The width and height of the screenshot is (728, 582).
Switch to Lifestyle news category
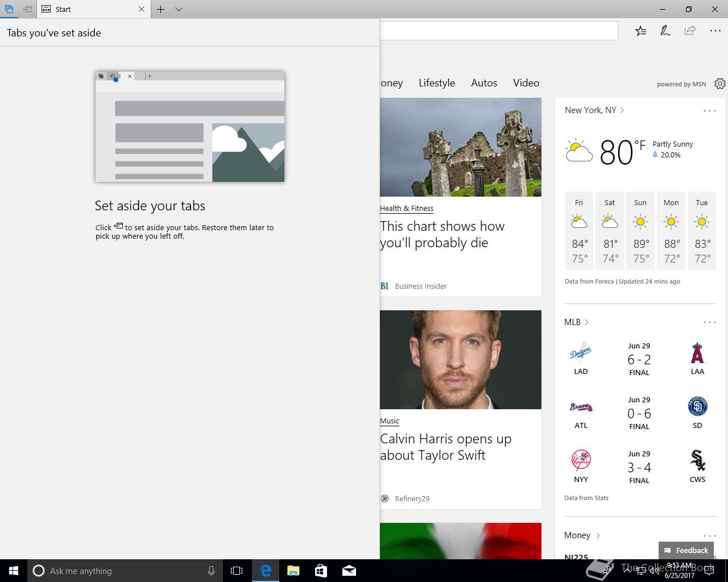point(437,83)
